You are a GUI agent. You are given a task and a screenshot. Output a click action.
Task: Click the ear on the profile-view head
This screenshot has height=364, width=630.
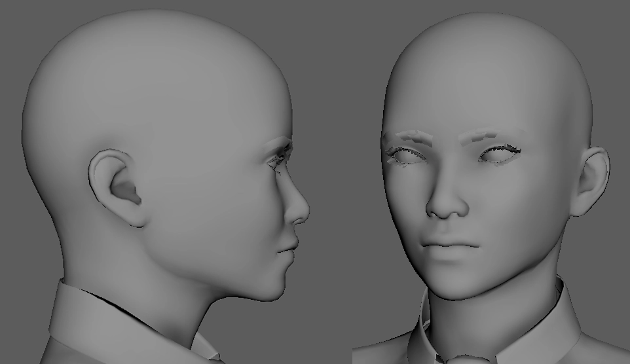tap(118, 187)
